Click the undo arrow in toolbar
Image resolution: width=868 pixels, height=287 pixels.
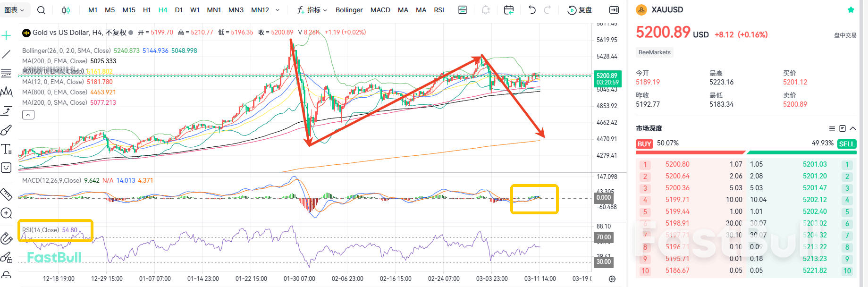[x=532, y=10]
